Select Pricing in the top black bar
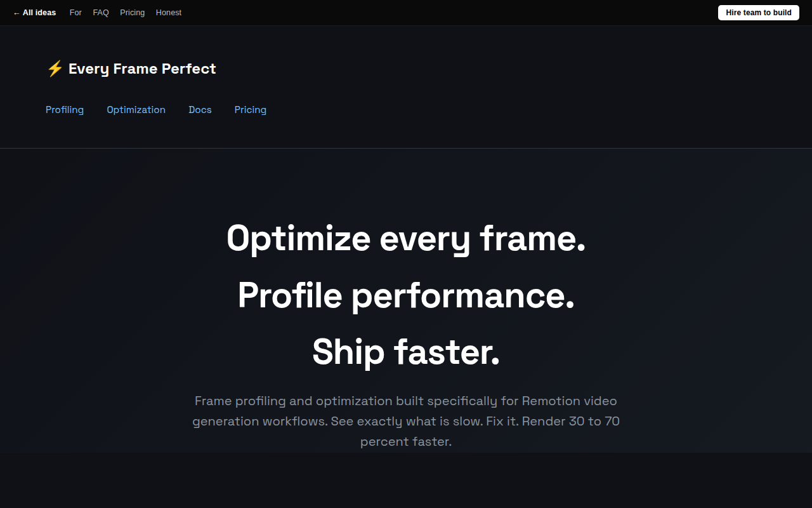Screen dimensions: 812x508 [133, 13]
